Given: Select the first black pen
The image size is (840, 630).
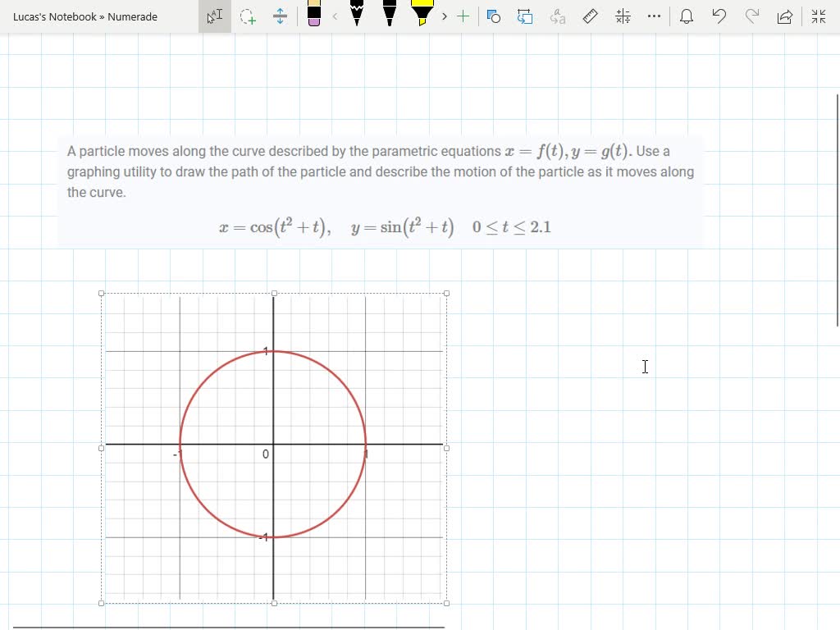Looking at the screenshot, I should (357, 15).
